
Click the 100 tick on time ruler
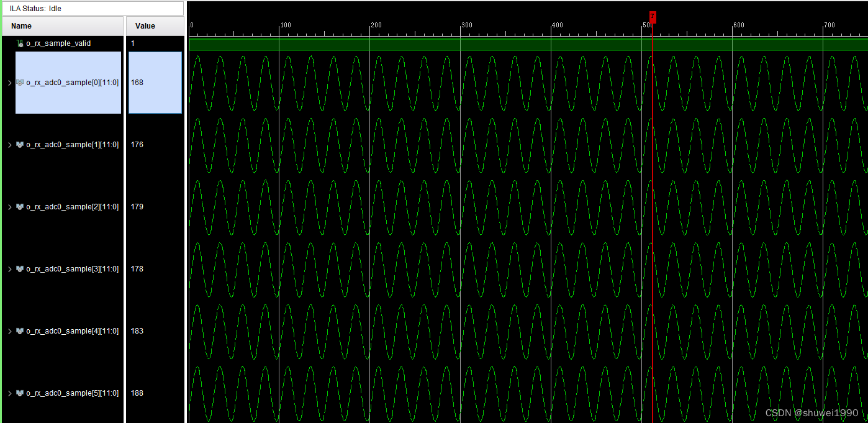tap(285, 25)
